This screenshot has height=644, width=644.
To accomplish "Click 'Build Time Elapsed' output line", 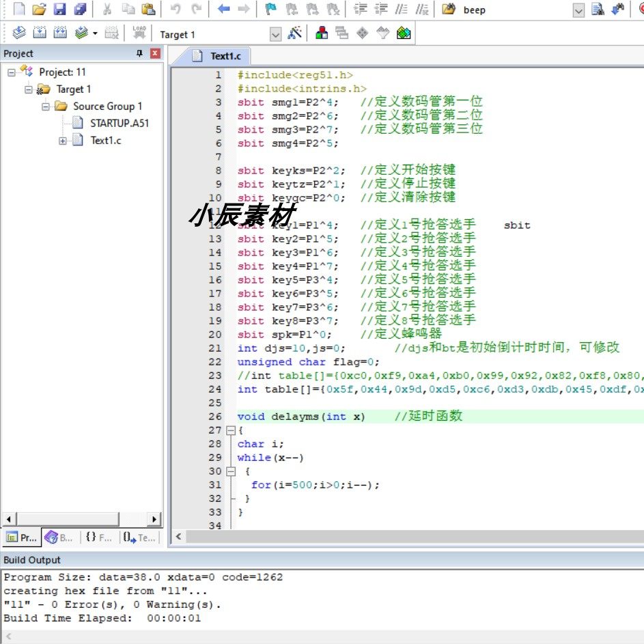I will coord(102,618).
